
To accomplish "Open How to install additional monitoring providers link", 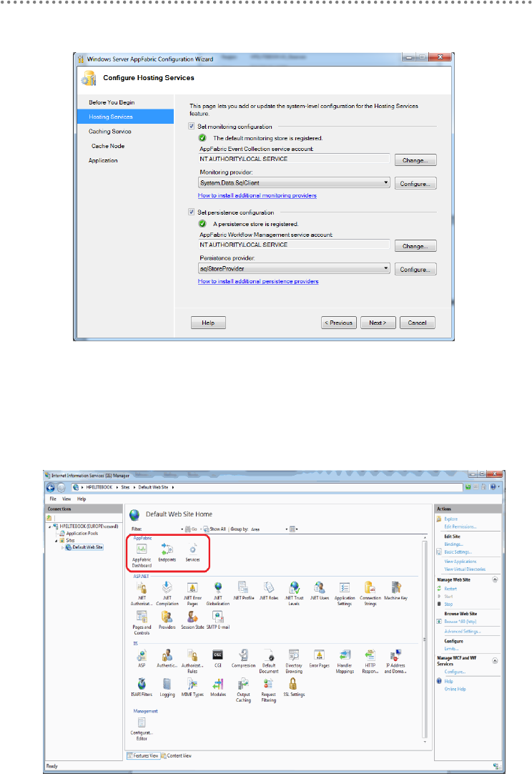I will pyautogui.click(x=257, y=195).
